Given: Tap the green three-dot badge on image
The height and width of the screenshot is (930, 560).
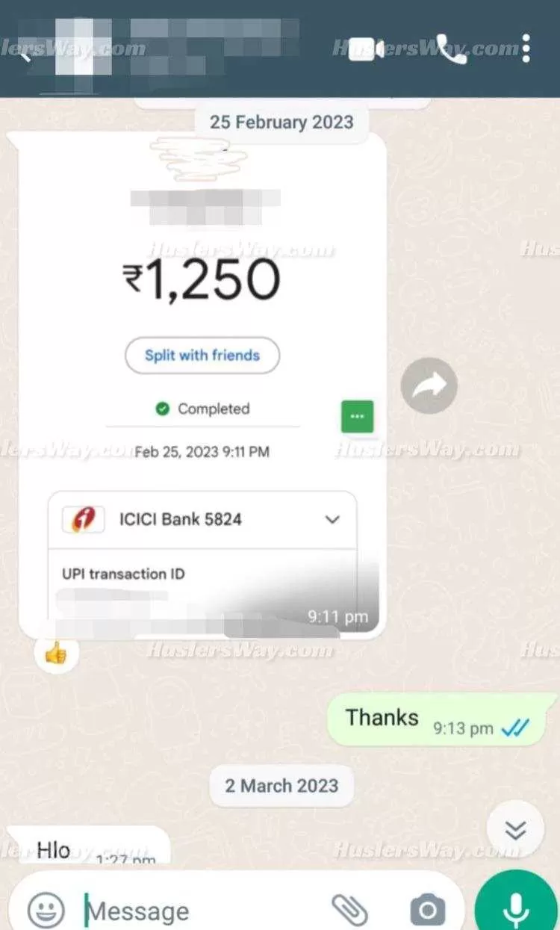Looking at the screenshot, I should (x=357, y=416).
